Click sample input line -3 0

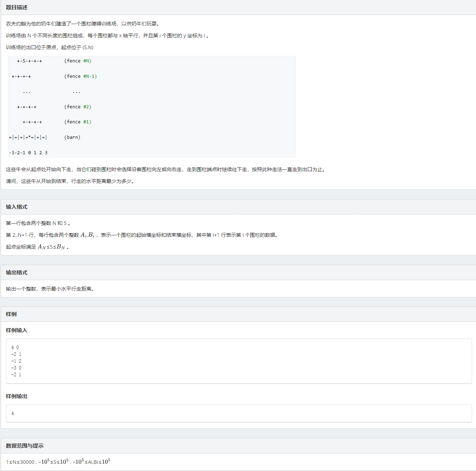(x=16, y=368)
